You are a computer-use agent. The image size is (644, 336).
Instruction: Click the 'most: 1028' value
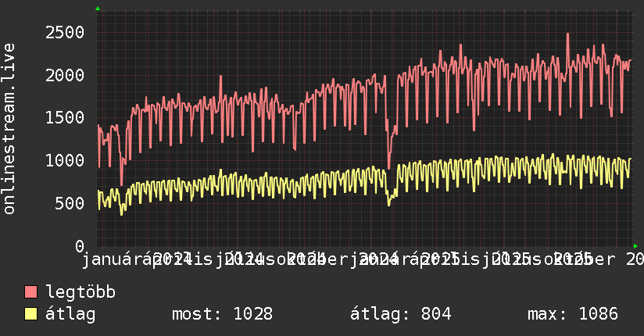222,314
